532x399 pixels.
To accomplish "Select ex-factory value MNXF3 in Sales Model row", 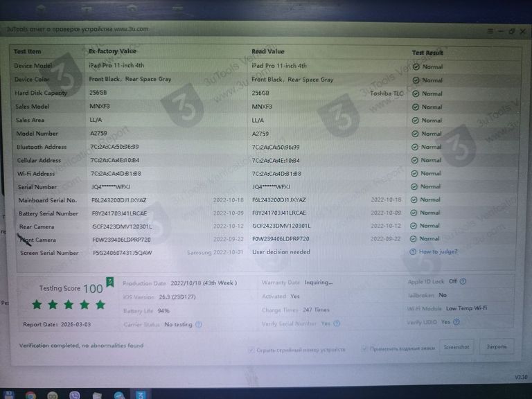I will (x=100, y=107).
